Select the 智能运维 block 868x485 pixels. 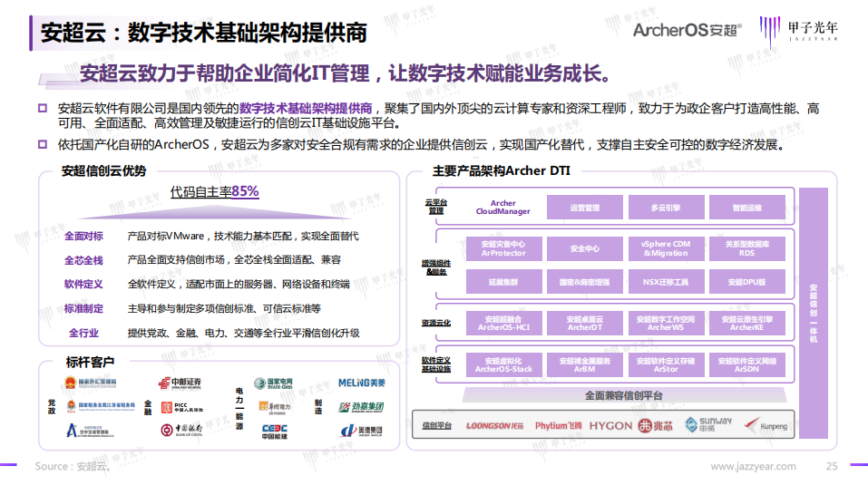pyautogui.click(x=747, y=208)
